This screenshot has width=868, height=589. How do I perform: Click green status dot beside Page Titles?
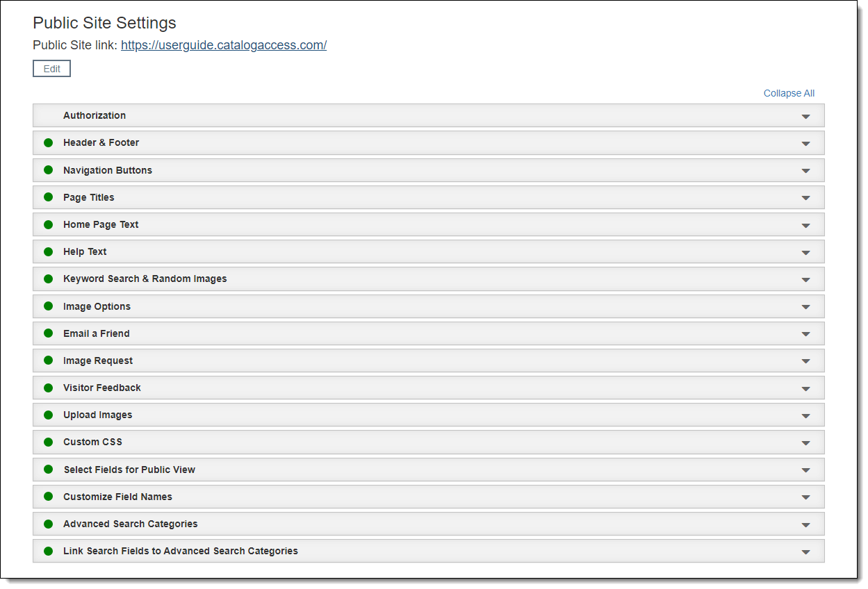pyautogui.click(x=49, y=197)
